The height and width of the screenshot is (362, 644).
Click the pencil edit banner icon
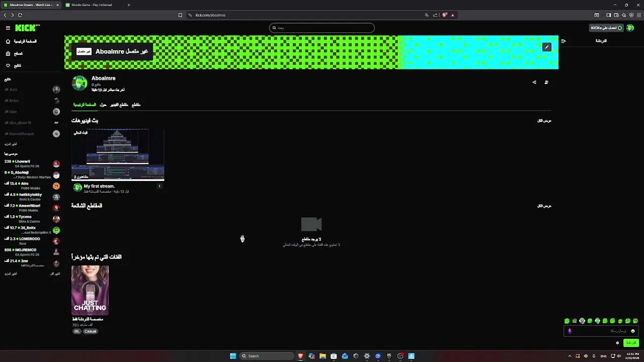tap(547, 47)
